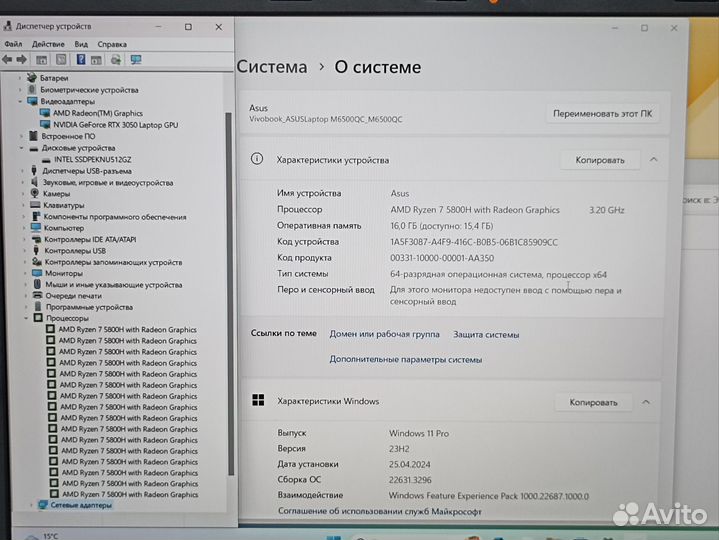Screen dimensions: 719x540
Task: Copy device specifications with Копировать button
Action: click(600, 160)
